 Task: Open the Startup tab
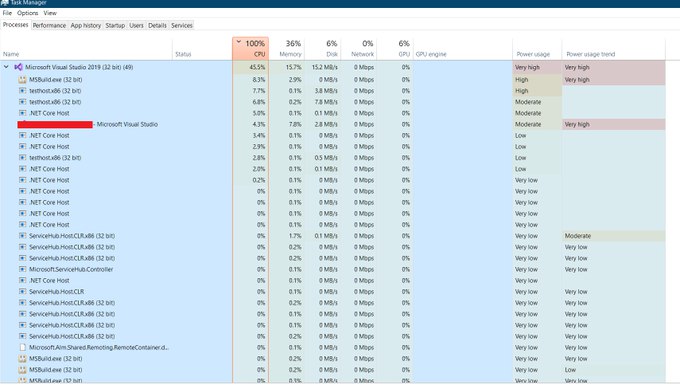pos(115,26)
